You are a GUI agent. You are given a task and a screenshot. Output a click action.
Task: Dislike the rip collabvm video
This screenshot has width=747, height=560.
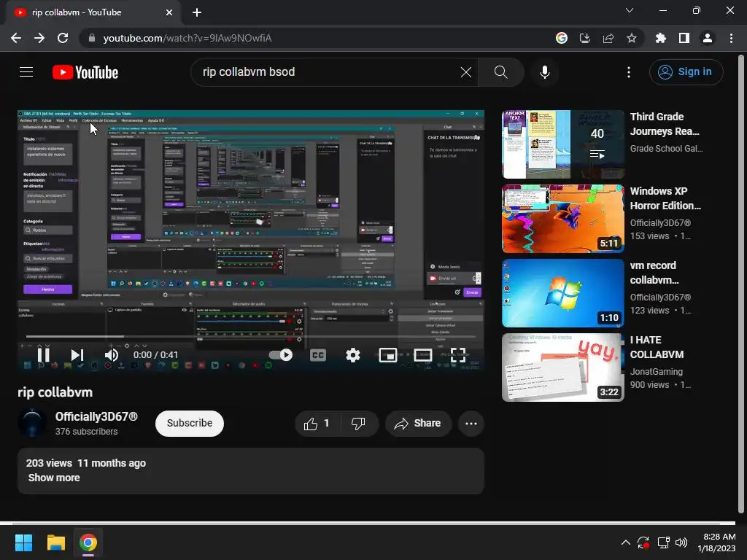(358, 424)
